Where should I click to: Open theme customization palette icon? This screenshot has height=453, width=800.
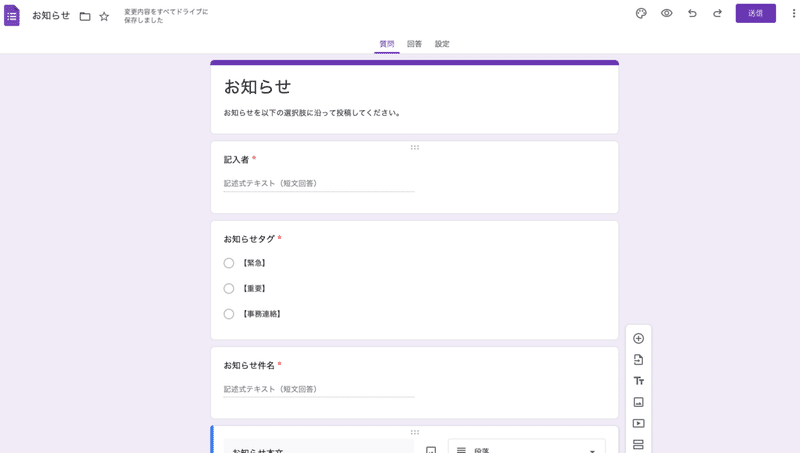pyautogui.click(x=641, y=13)
